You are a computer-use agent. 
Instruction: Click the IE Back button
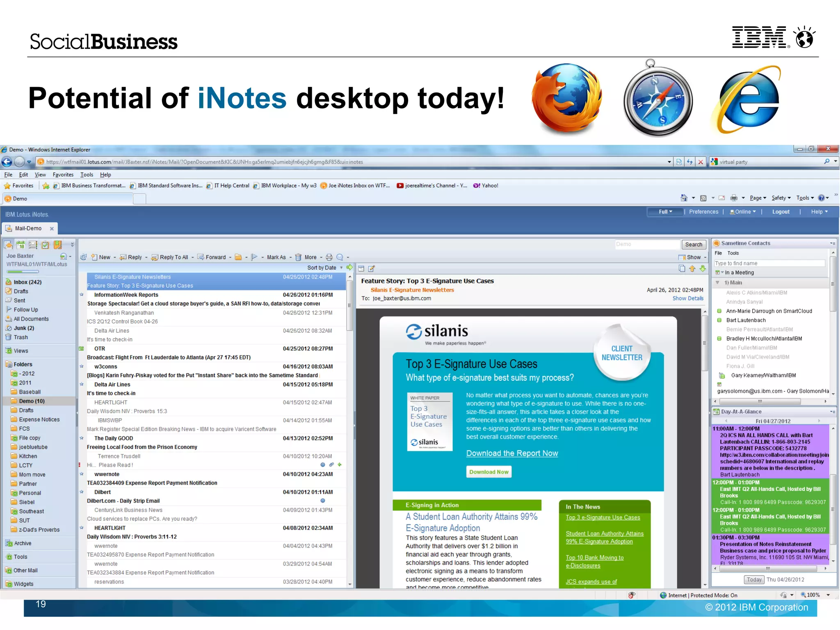click(7, 162)
